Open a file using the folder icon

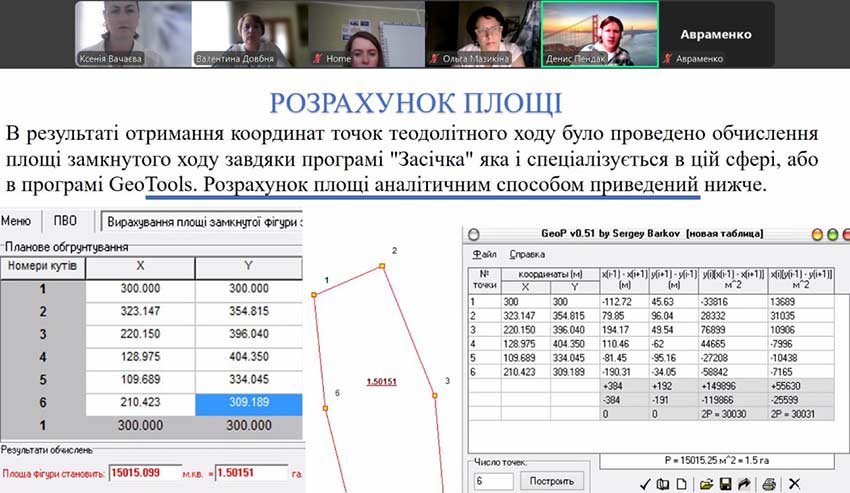point(707,484)
